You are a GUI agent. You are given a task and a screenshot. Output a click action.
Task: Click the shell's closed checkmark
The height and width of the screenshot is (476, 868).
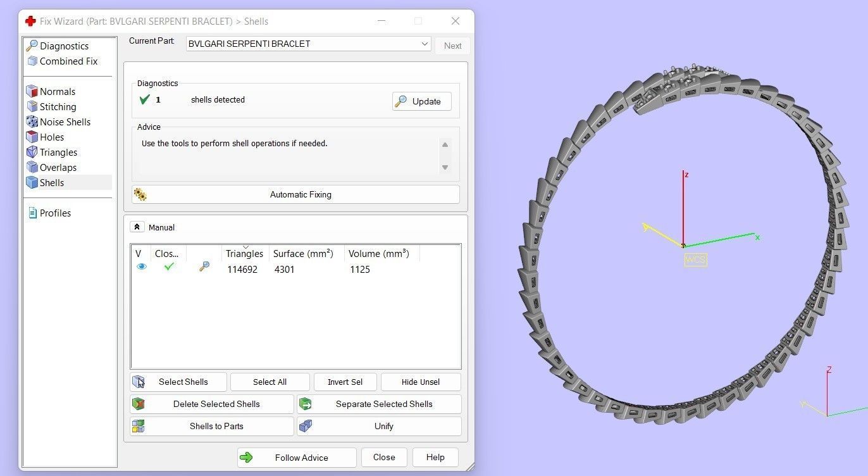click(169, 266)
